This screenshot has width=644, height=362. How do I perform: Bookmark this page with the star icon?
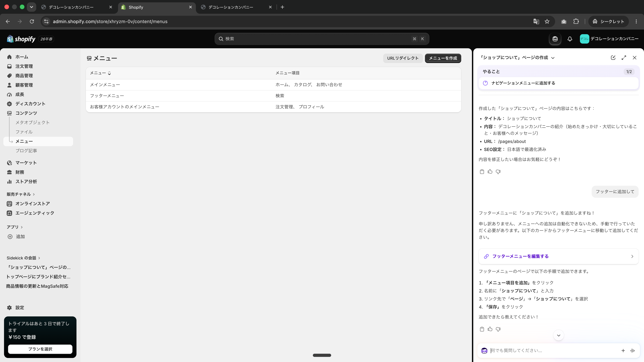point(547,21)
